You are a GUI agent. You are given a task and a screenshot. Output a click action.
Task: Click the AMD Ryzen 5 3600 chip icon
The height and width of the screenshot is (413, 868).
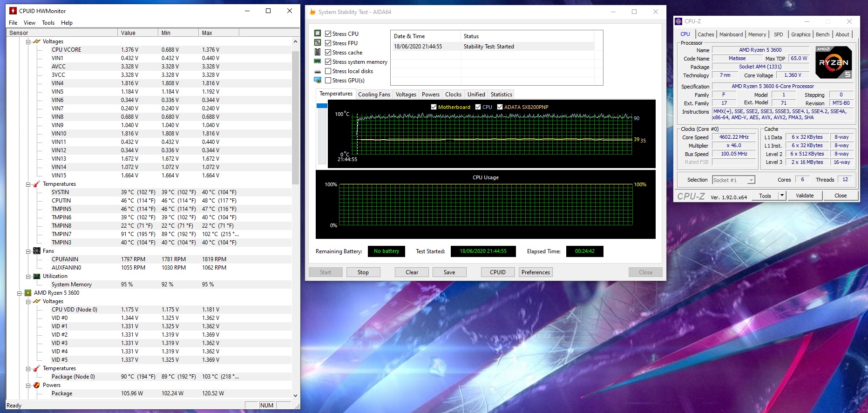(28, 293)
